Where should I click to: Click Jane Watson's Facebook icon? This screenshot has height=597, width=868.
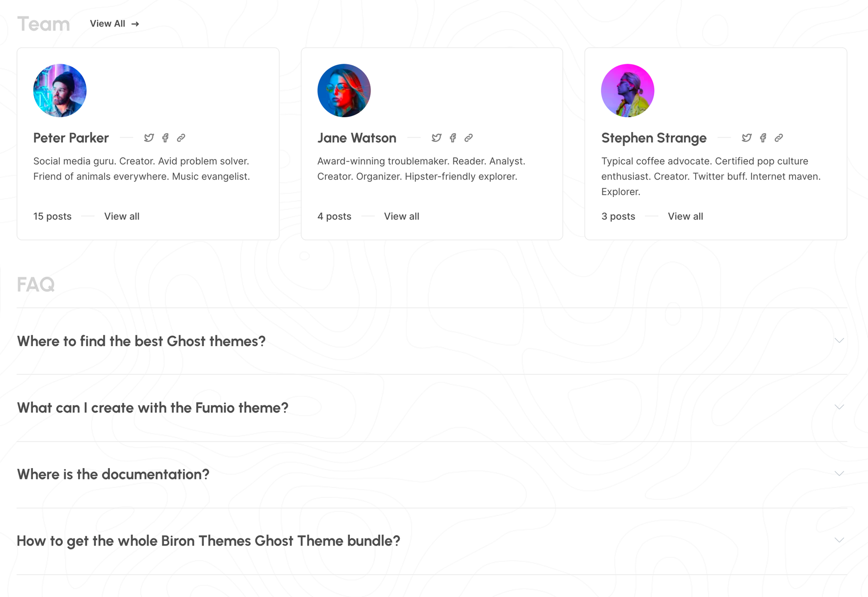click(x=453, y=138)
